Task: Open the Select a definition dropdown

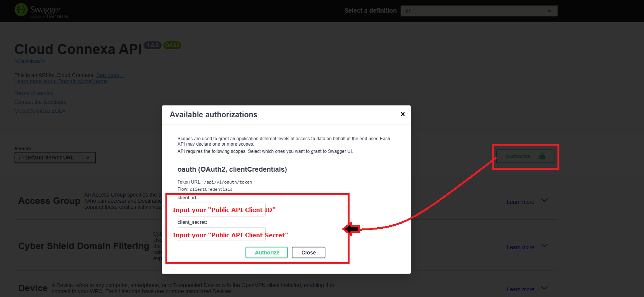Action: (x=479, y=11)
